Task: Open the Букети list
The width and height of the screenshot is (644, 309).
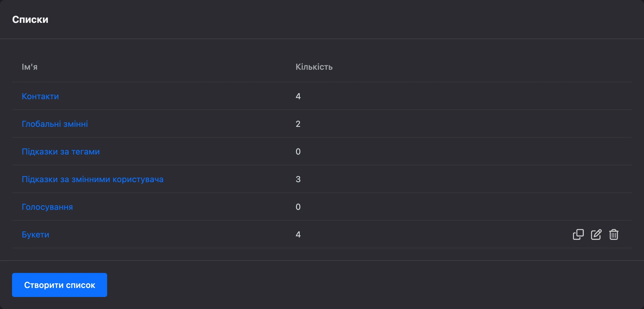Action: click(x=36, y=234)
